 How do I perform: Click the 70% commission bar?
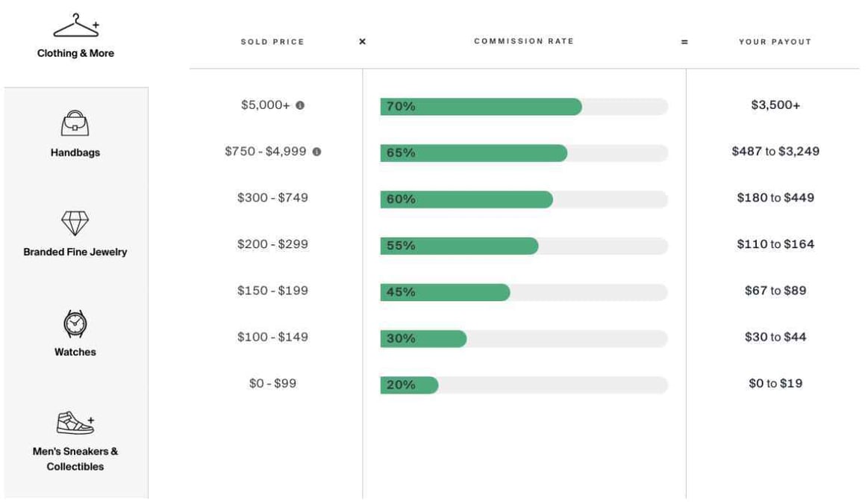point(481,107)
